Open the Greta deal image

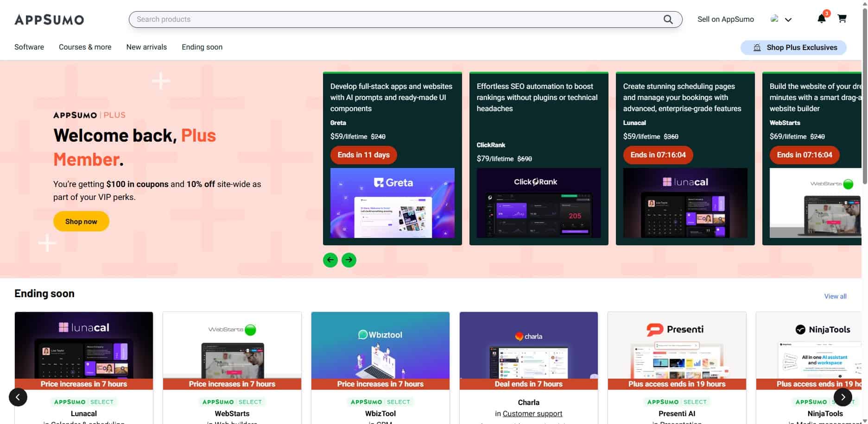pyautogui.click(x=393, y=203)
